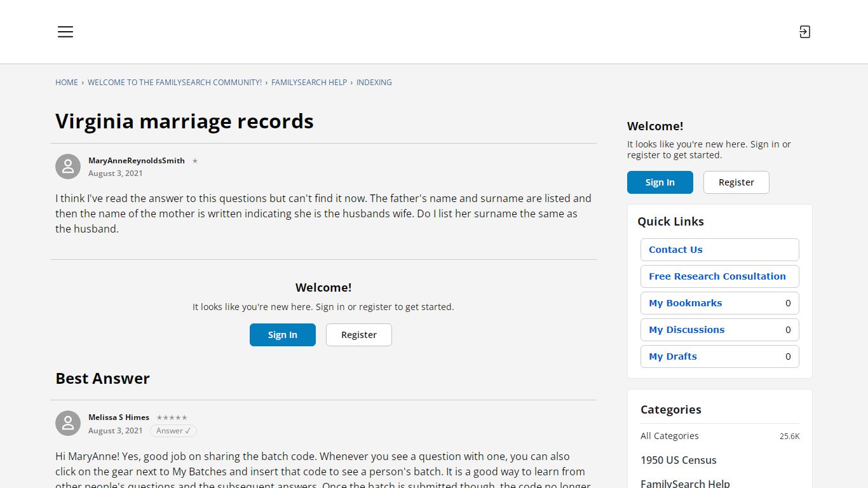
Task: Click Register button in sidebar
Action: point(736,182)
